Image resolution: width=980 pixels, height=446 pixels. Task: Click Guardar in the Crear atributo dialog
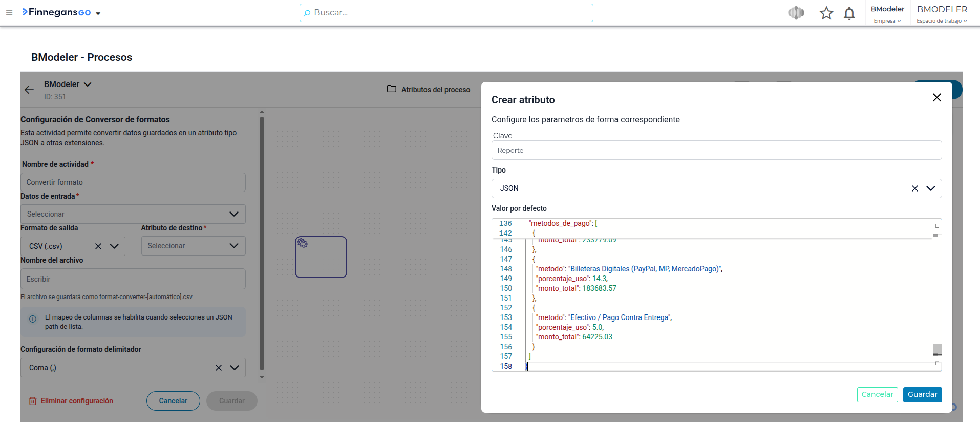tap(922, 395)
